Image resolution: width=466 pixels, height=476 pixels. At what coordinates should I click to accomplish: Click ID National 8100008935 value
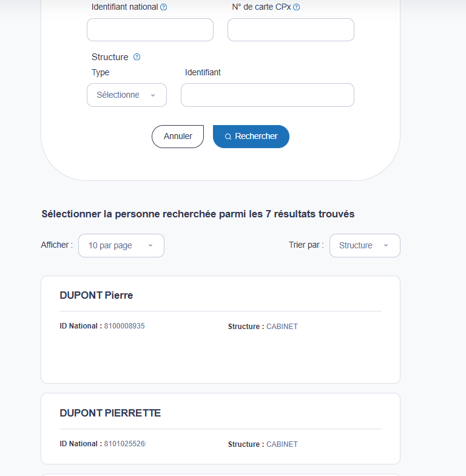pos(124,326)
